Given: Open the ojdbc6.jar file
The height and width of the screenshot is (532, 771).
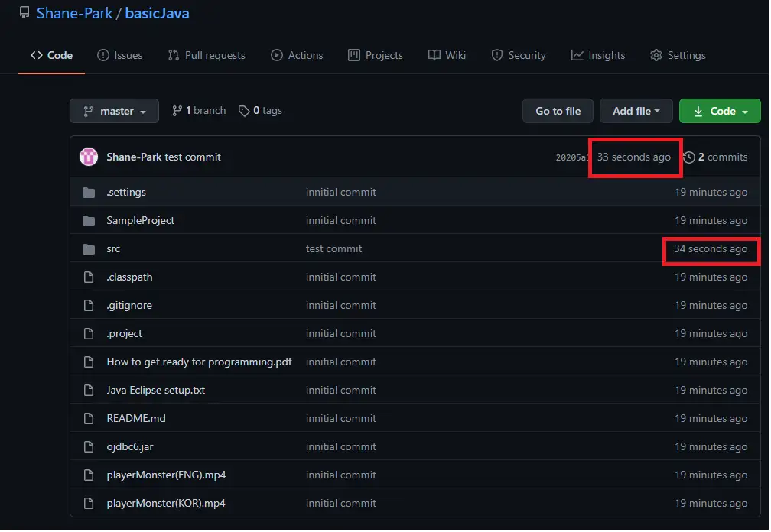Looking at the screenshot, I should (130, 447).
